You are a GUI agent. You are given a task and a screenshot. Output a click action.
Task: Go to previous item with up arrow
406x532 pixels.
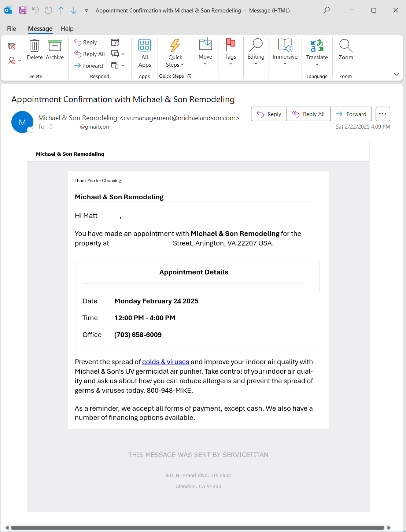click(x=61, y=10)
